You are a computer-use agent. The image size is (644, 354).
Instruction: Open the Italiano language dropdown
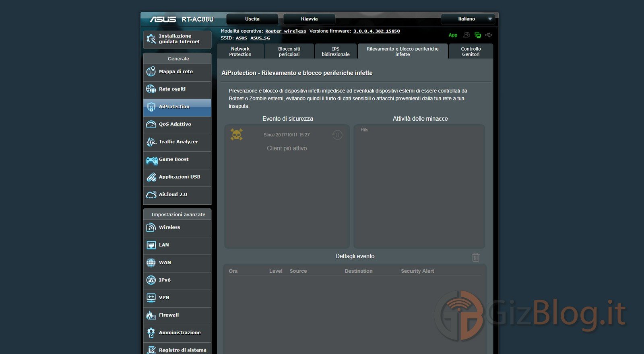pos(467,19)
